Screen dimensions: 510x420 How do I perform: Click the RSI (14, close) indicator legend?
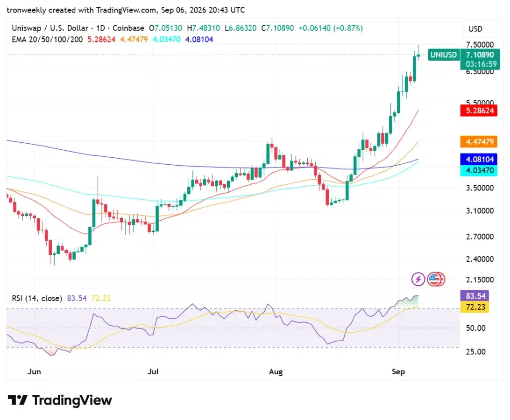(37, 298)
